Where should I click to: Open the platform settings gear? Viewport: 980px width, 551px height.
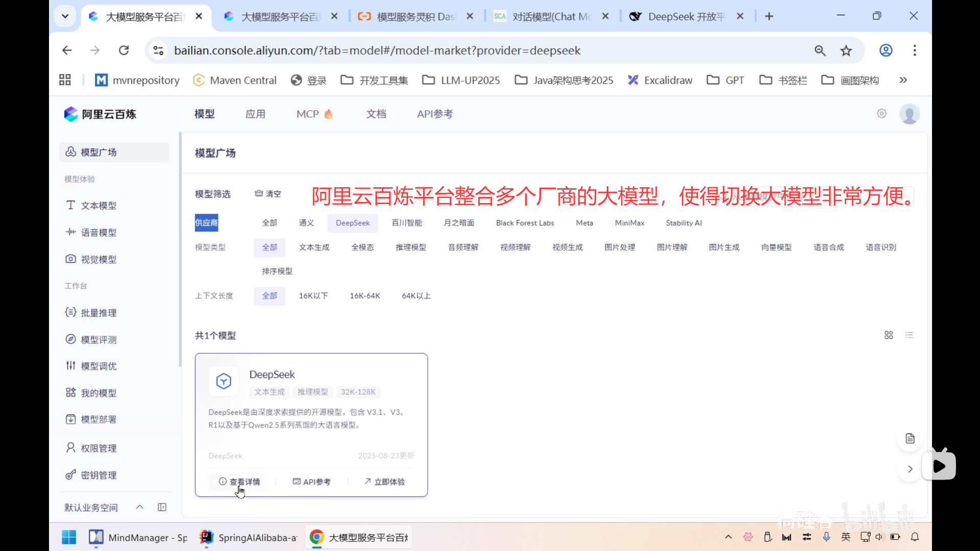(881, 114)
